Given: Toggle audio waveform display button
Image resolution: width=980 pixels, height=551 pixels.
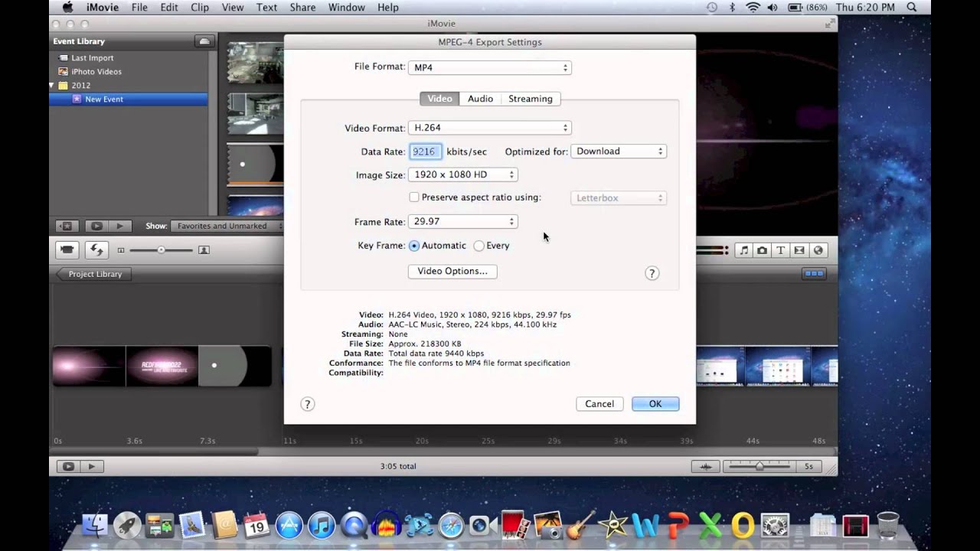Looking at the screenshot, I should pyautogui.click(x=705, y=466).
